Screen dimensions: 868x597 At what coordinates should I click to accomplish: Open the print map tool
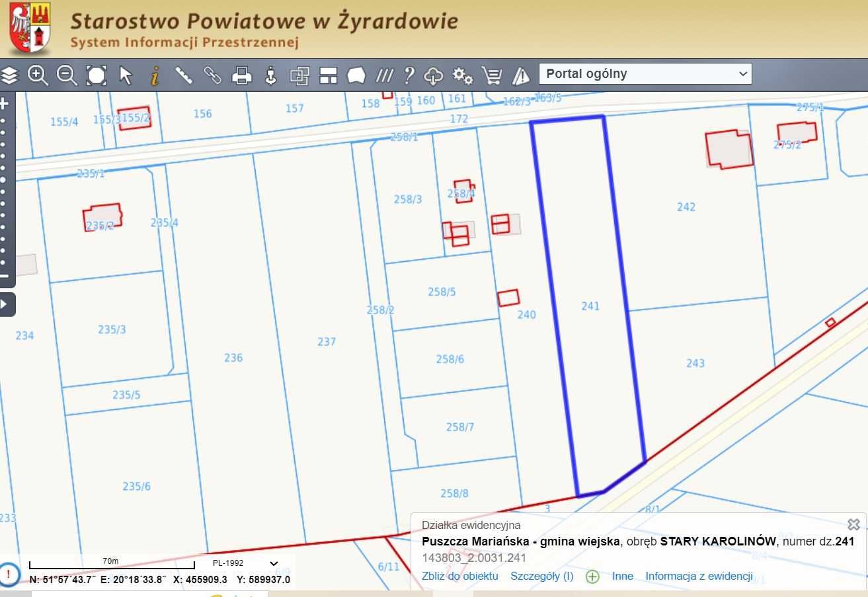[x=242, y=75]
